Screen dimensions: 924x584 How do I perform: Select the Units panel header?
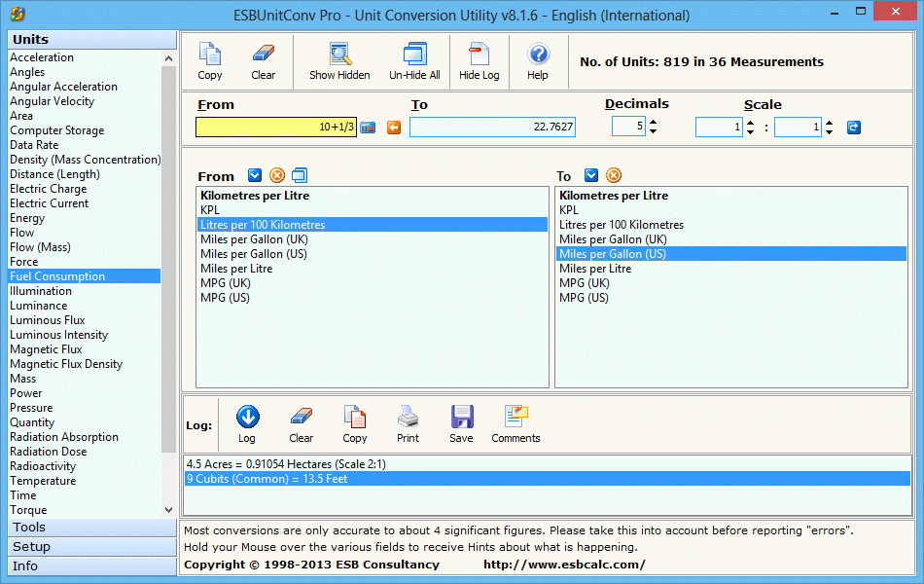point(92,40)
